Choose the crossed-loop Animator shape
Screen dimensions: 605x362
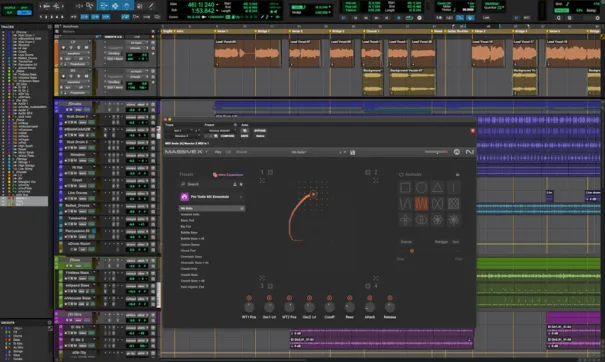click(437, 203)
